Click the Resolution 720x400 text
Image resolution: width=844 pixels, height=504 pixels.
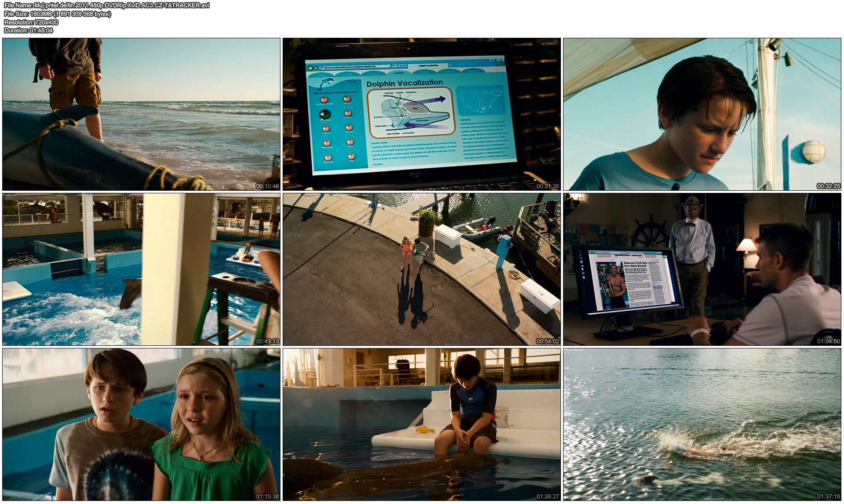coord(31,22)
